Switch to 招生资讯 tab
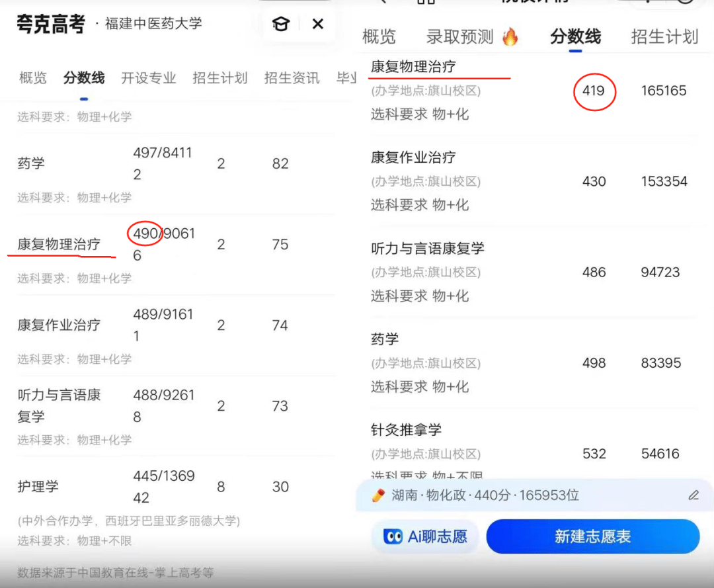This screenshot has width=714, height=588. point(292,78)
